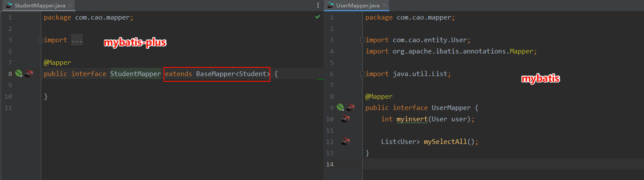Click MyBatis gutter icon on the mySelectAll line
This screenshot has width=644, height=180.
click(x=346, y=141)
